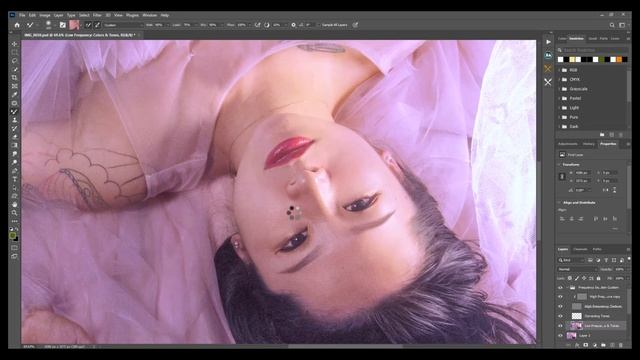Open the Image menu
This screenshot has width=640, height=360.
[45, 15]
